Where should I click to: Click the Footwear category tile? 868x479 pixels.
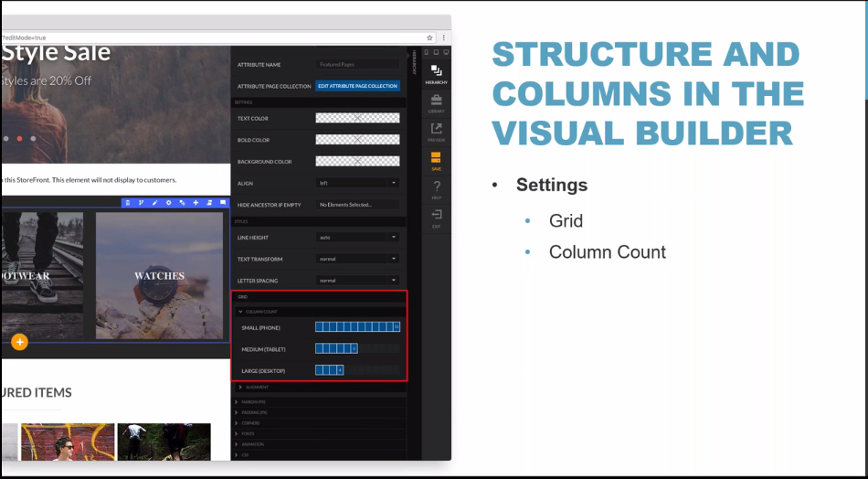pos(42,276)
